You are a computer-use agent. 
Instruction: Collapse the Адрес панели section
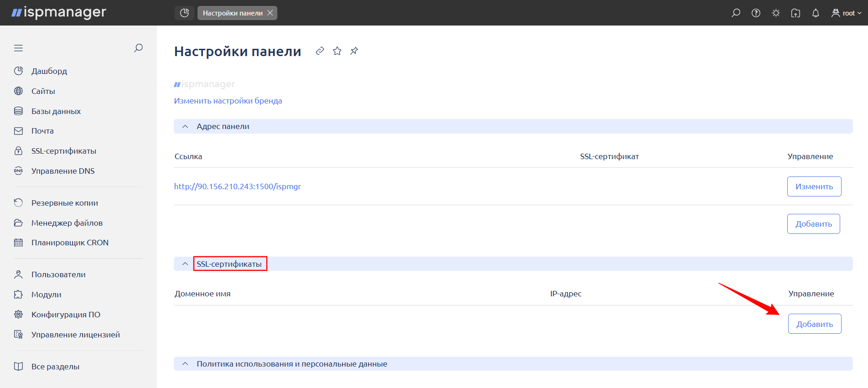185,126
